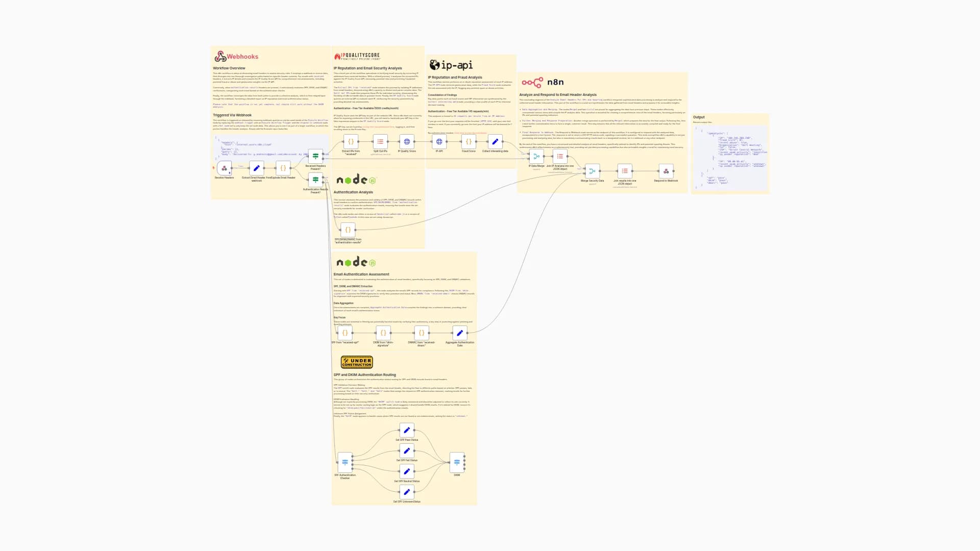Viewport: 980px width, 551px height.
Task: Select the Merge Security Data node
Action: coord(592,171)
